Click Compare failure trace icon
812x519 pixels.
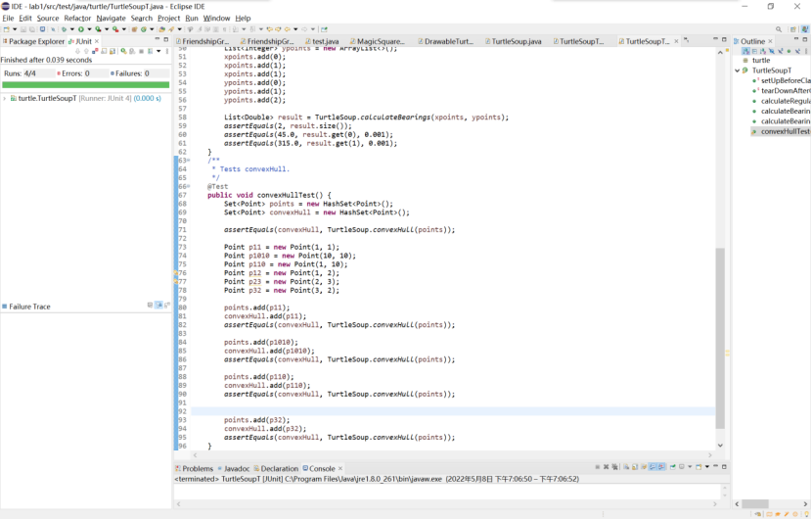(166, 305)
